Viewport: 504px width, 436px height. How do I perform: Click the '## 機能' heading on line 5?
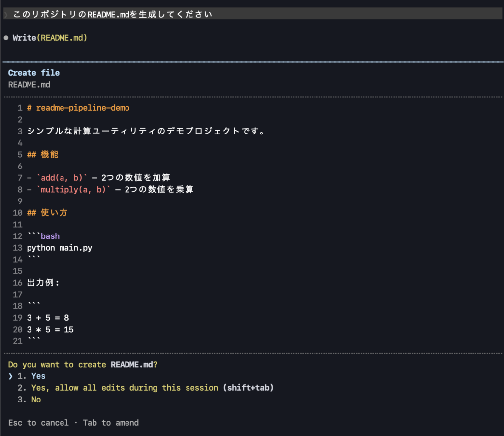pos(43,154)
